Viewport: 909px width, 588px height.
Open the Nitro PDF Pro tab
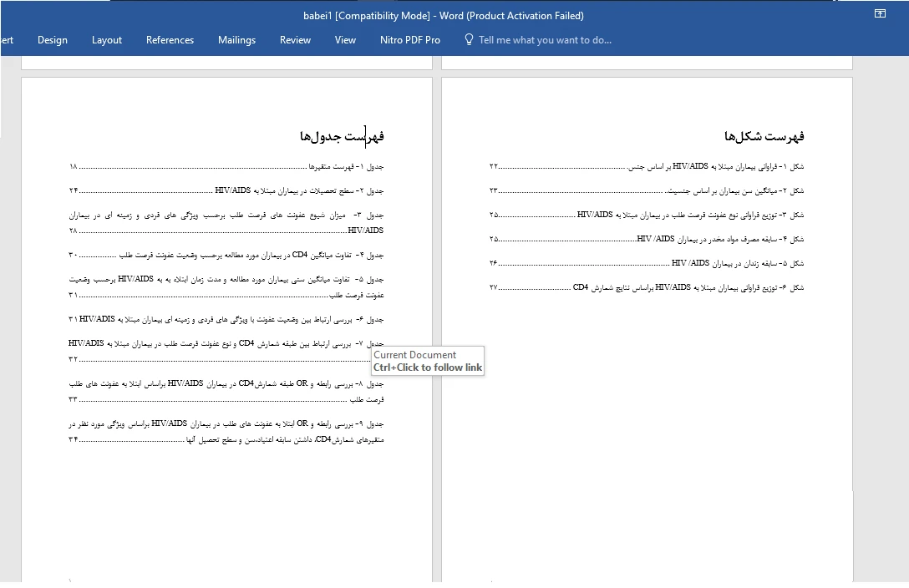(409, 40)
